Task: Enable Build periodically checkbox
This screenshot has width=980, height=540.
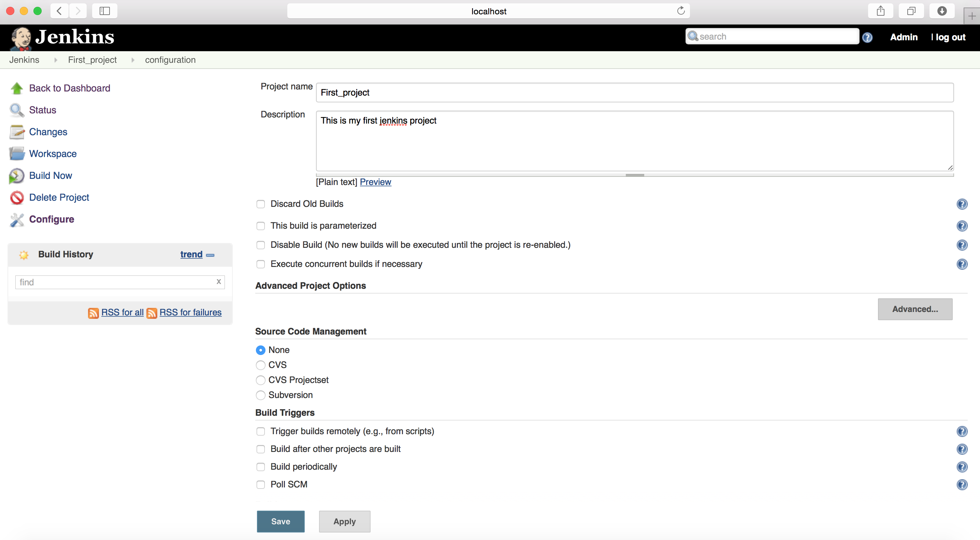Action: pyautogui.click(x=261, y=467)
